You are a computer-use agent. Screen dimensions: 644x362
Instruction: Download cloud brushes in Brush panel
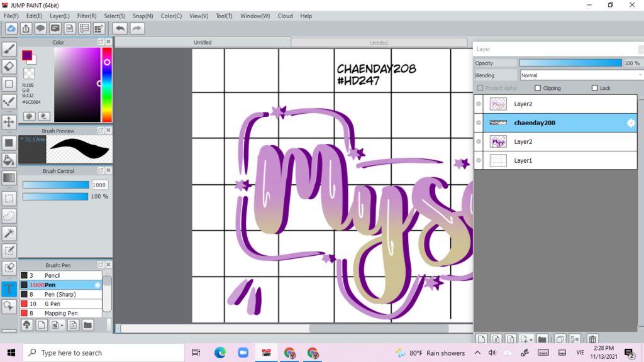click(x=26, y=325)
